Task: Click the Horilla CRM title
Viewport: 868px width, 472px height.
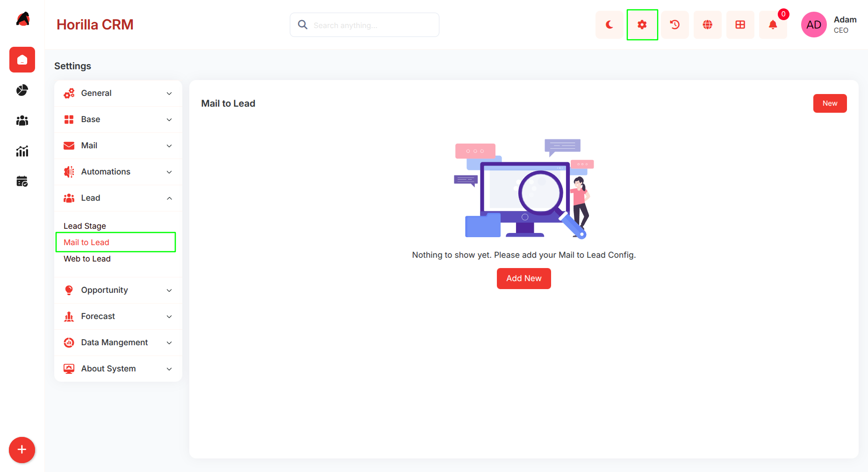Action: point(95,25)
